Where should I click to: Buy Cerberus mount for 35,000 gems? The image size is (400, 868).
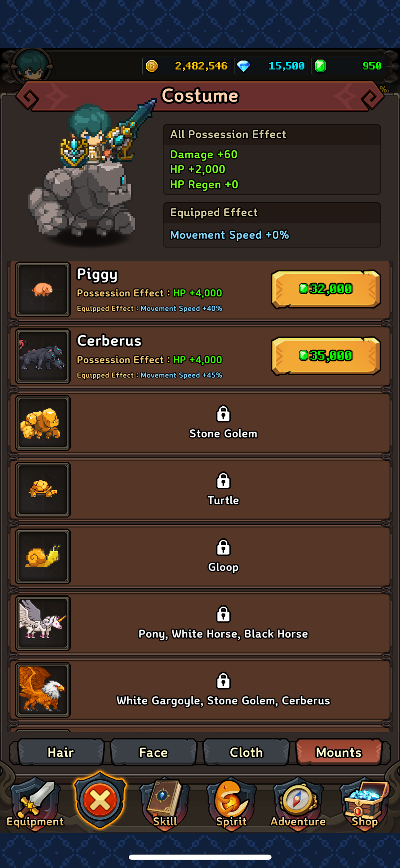[x=326, y=355]
